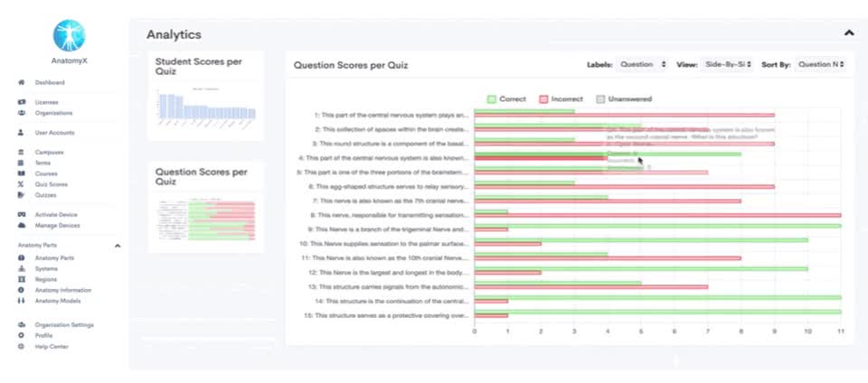Viewport: 868px width, 383px height.
Task: Click the Courses book icon
Action: point(21,173)
